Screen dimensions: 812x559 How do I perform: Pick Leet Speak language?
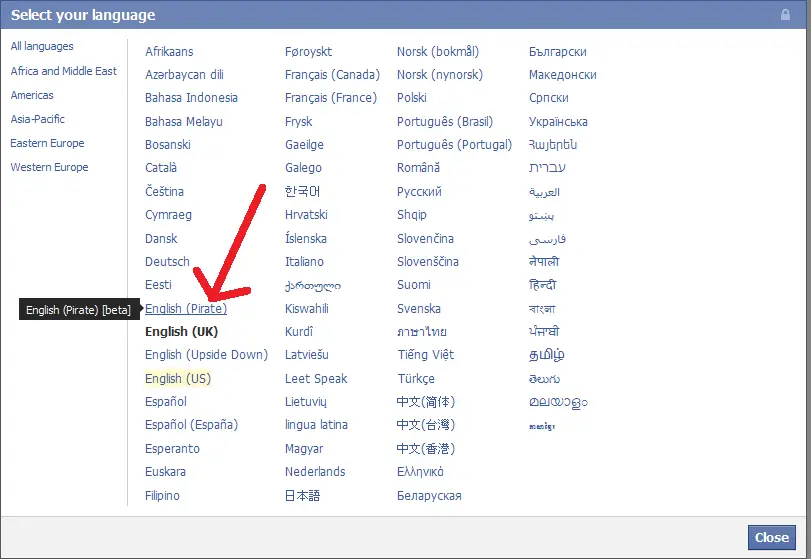[316, 379]
